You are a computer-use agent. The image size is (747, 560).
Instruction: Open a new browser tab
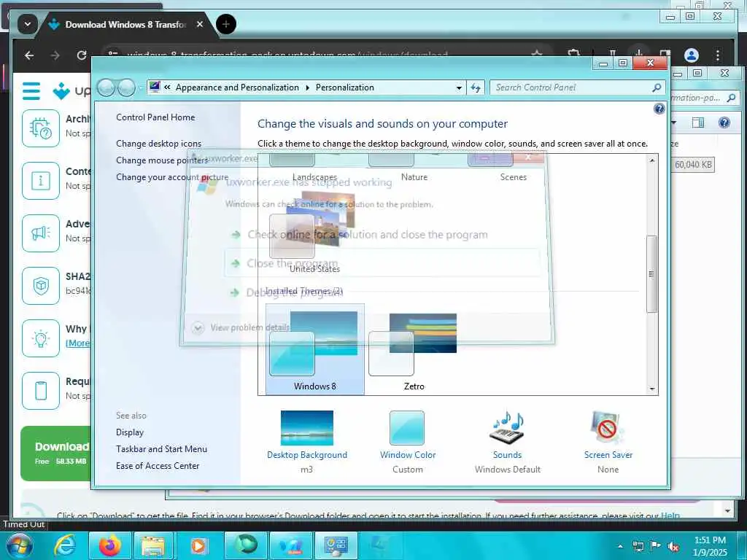coord(226,24)
